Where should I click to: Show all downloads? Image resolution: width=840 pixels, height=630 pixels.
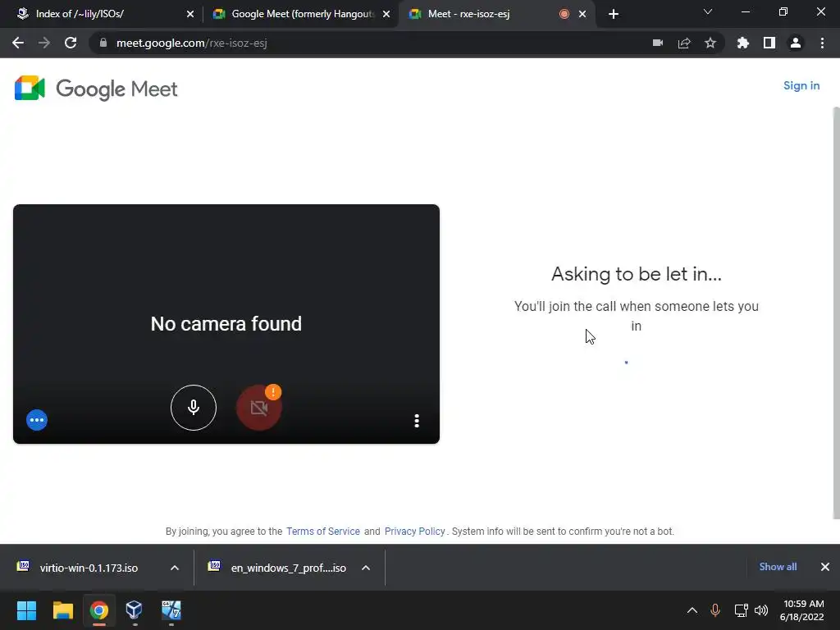pyautogui.click(x=778, y=567)
